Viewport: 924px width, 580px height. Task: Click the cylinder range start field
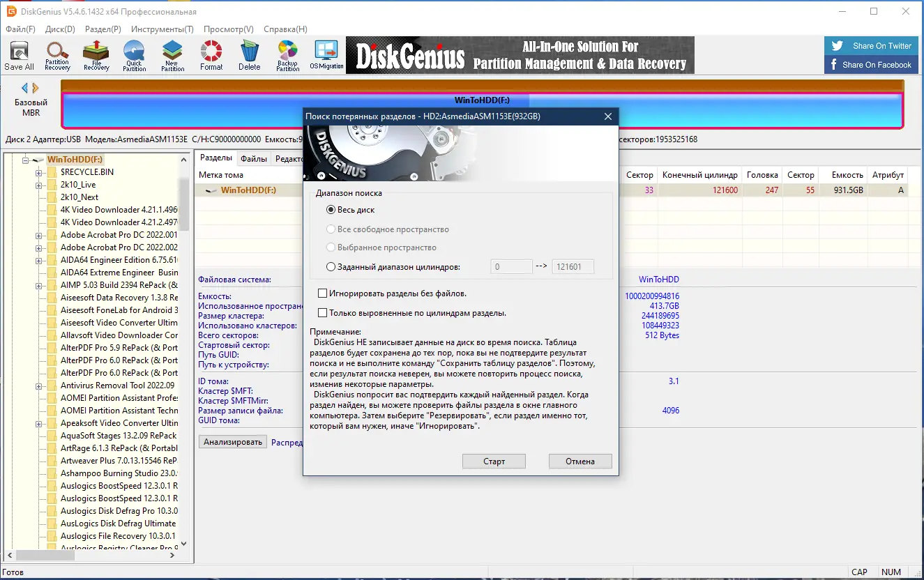[512, 266]
